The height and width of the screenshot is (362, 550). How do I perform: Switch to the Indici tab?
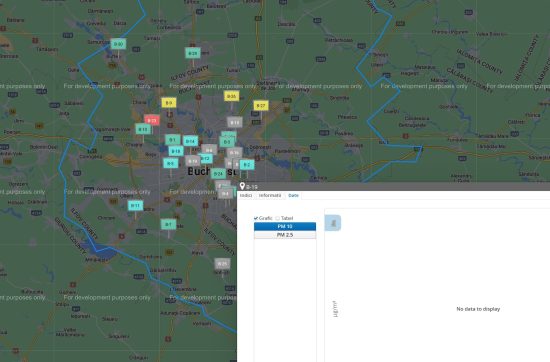point(246,195)
